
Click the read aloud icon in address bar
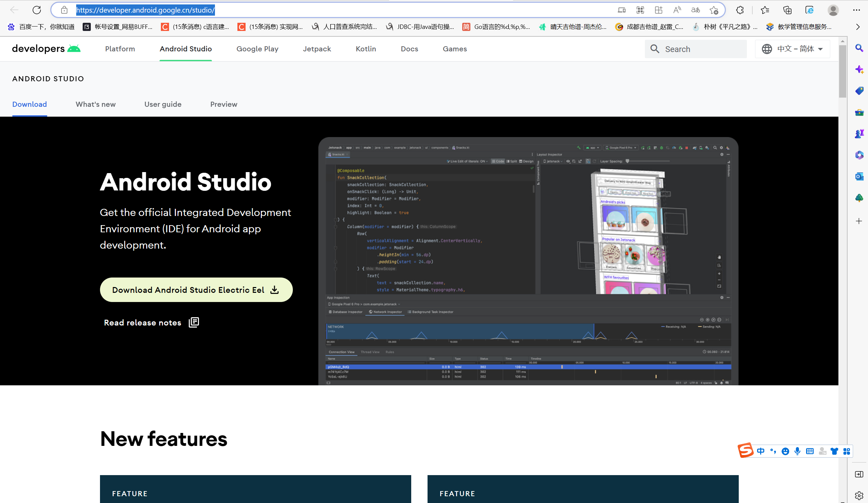677,10
